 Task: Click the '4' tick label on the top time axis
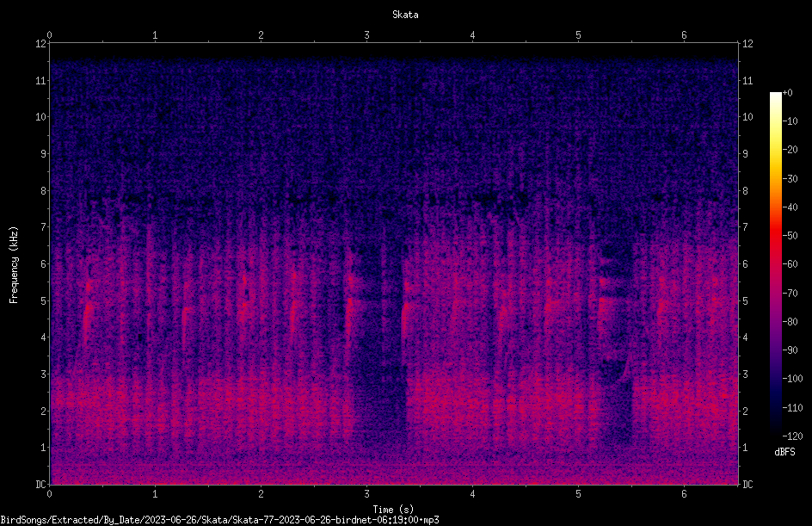(x=472, y=35)
